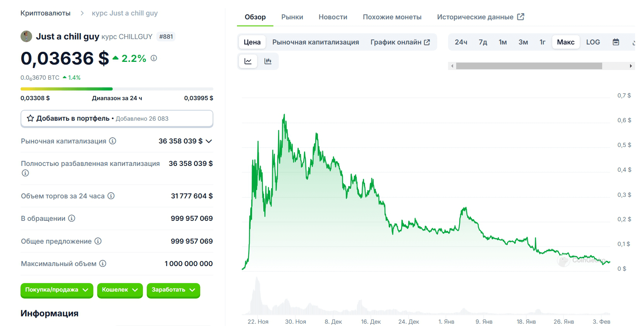
Task: Select the Рыночная капитализация chart mode
Action: tap(316, 42)
